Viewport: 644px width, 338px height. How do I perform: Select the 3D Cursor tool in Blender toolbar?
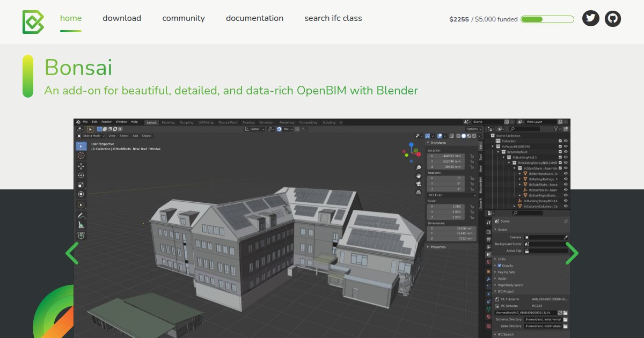point(81,155)
